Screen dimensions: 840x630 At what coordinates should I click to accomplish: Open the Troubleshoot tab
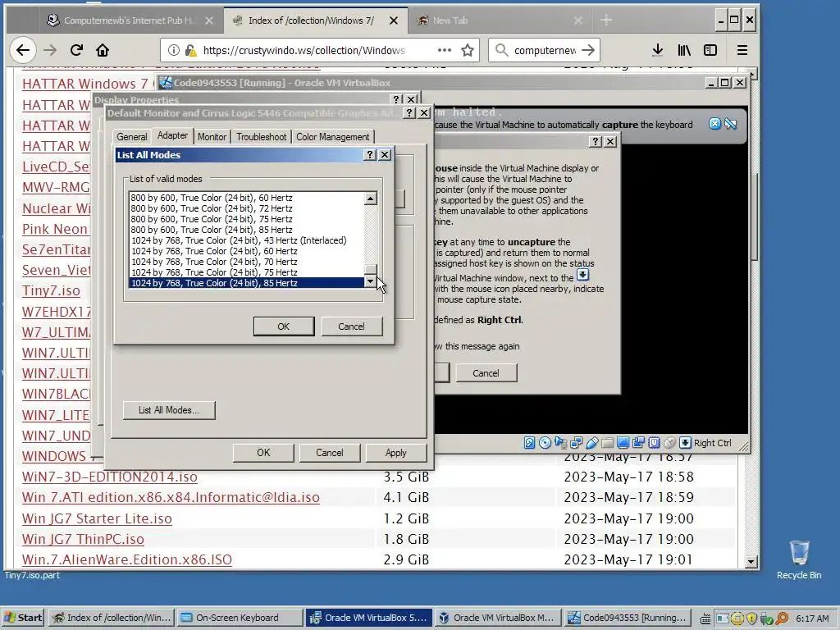click(x=261, y=137)
